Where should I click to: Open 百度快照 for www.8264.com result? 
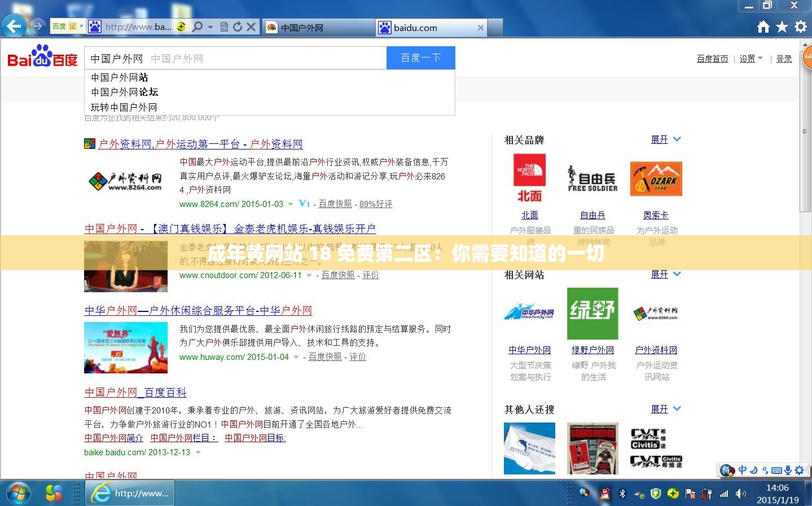(335, 204)
